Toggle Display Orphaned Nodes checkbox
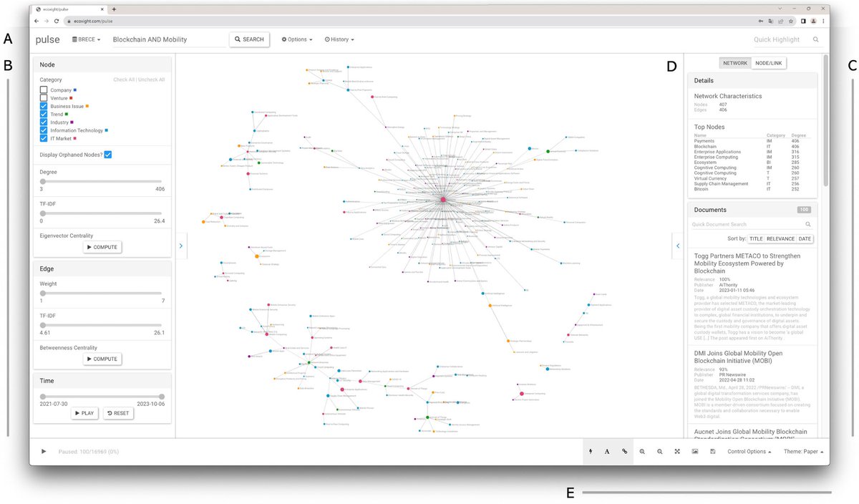 point(108,155)
